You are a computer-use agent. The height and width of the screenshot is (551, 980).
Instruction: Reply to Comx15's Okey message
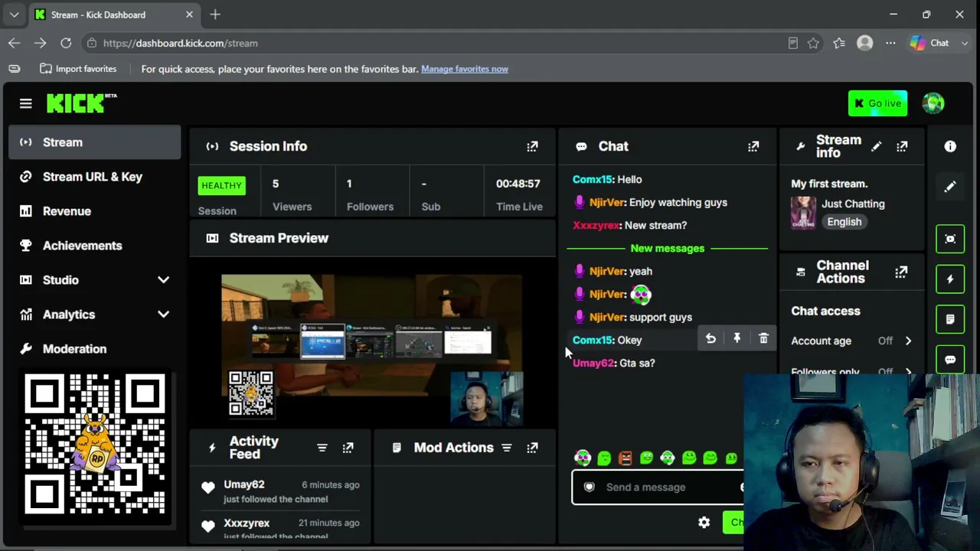pos(710,338)
